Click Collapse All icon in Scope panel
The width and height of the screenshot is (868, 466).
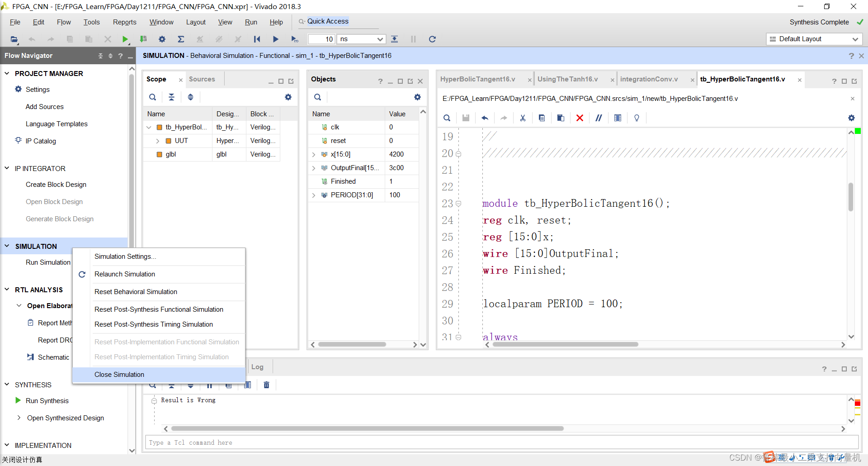(171, 97)
